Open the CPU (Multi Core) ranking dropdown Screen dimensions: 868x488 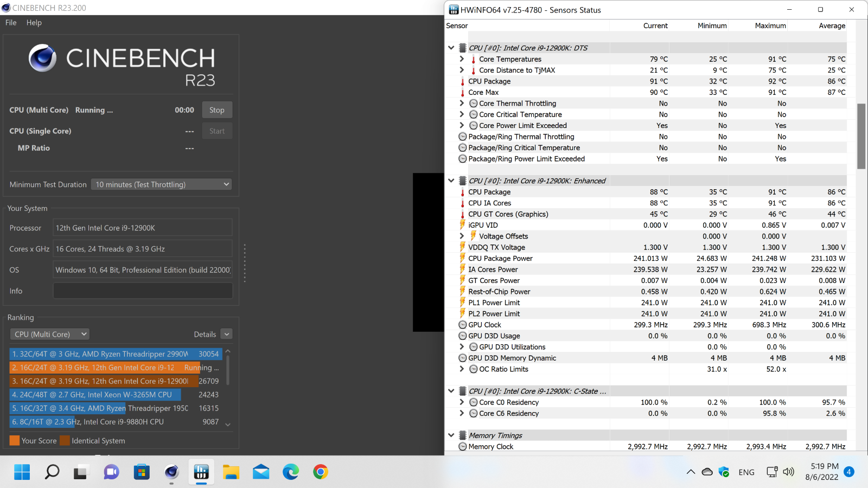(x=49, y=334)
